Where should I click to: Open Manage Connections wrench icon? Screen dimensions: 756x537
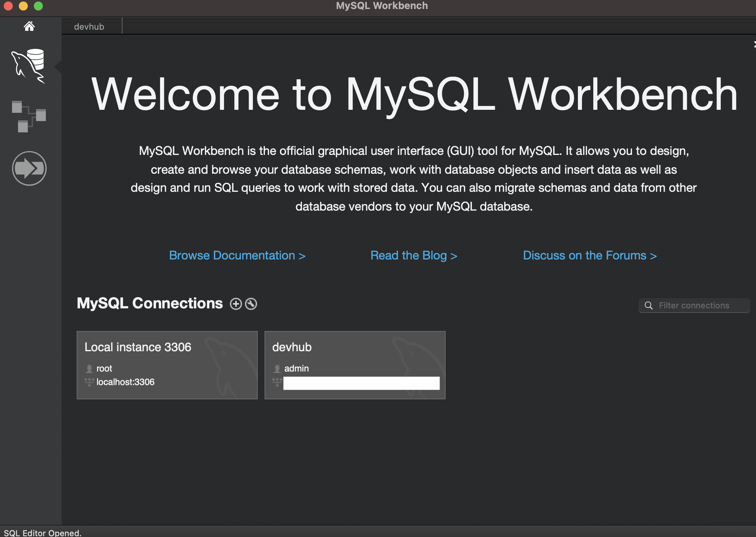[x=251, y=304]
